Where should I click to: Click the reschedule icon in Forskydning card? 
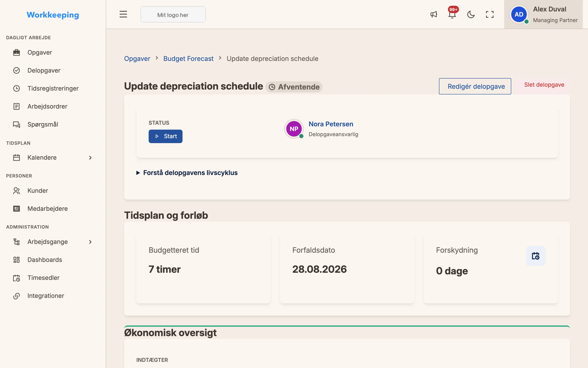pyautogui.click(x=536, y=256)
